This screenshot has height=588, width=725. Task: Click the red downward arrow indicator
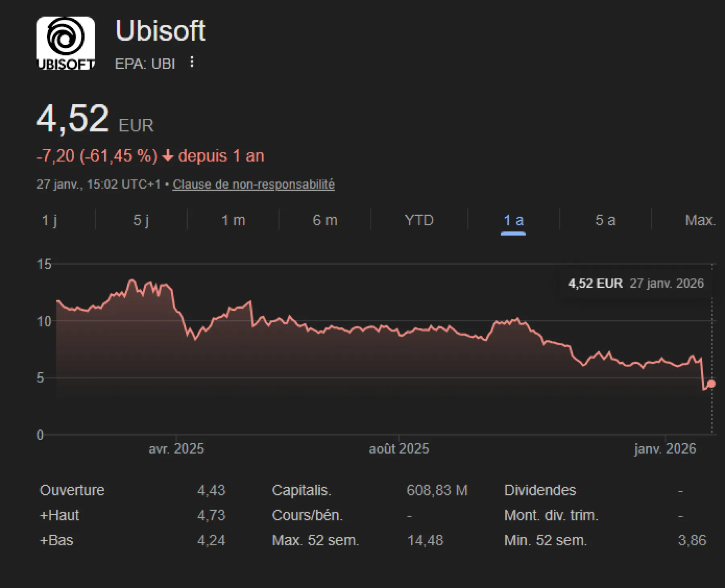(168, 155)
